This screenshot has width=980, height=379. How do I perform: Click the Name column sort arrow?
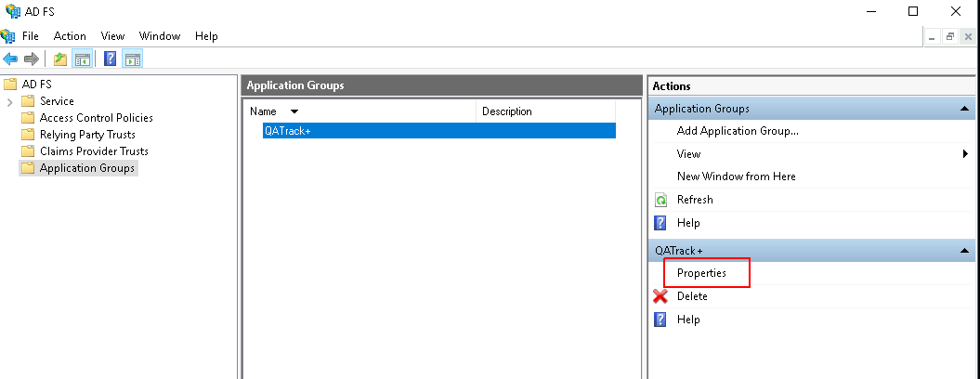pos(294,111)
